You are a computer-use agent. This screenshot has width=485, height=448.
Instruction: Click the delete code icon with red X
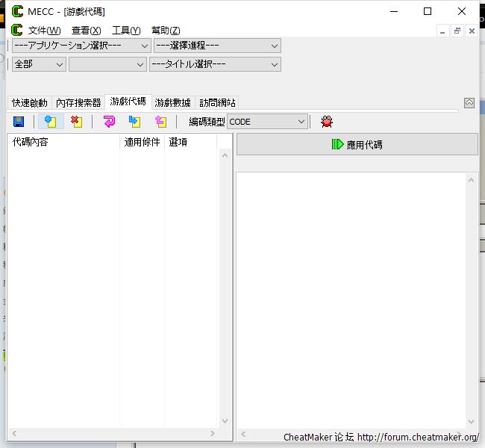coord(76,122)
